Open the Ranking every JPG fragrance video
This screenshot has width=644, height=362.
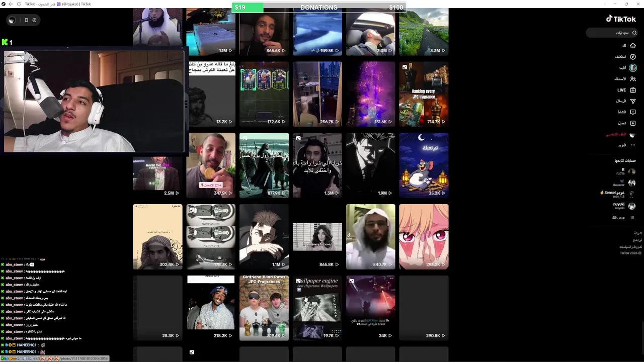pyautogui.click(x=424, y=94)
